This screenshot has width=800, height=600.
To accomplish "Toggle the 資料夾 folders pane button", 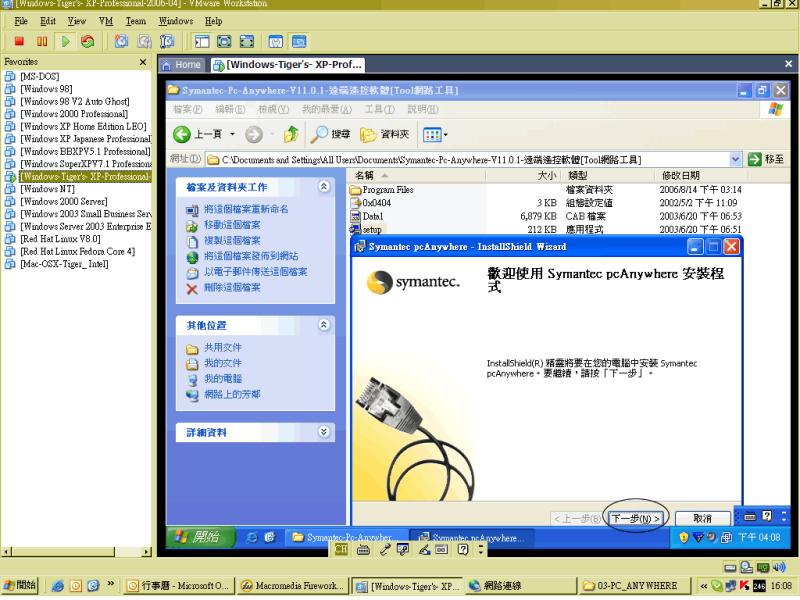I will [x=385, y=134].
